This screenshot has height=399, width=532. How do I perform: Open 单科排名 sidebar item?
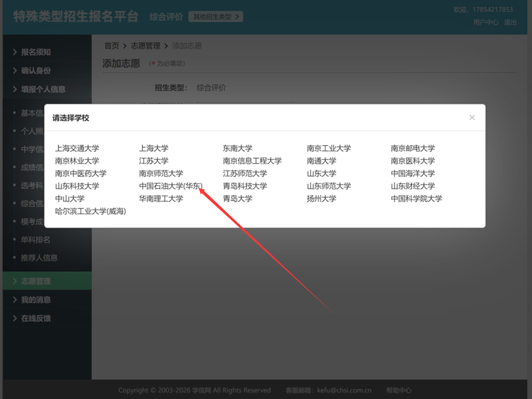tap(35, 240)
